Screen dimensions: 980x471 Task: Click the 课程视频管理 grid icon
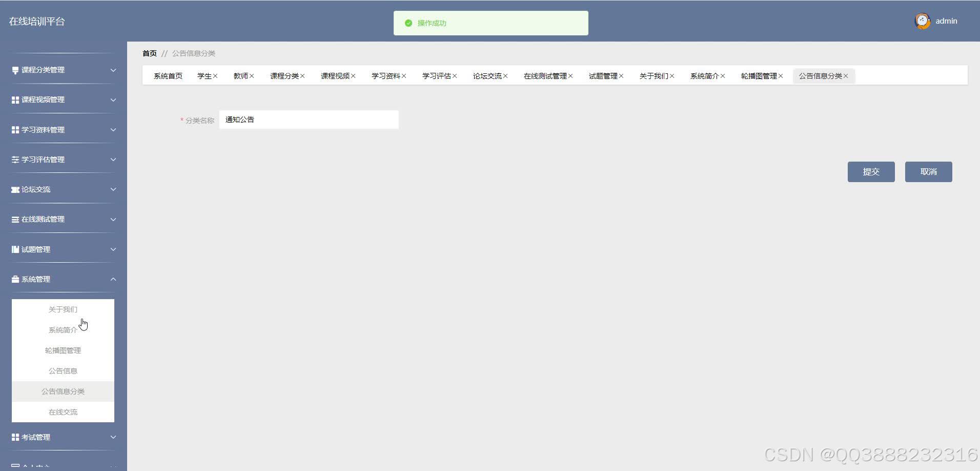pos(15,100)
